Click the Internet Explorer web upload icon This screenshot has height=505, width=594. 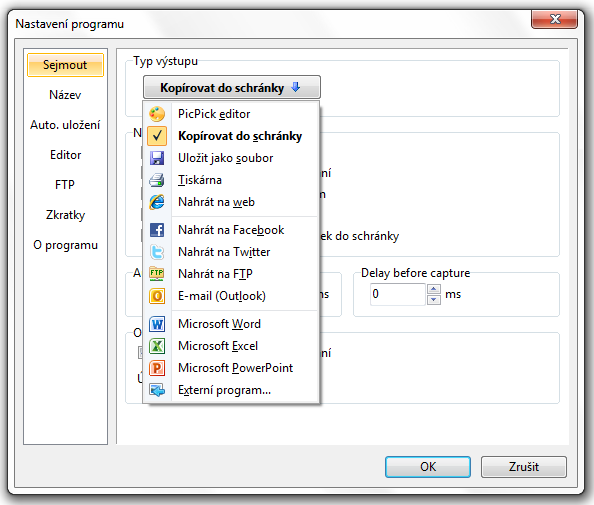(157, 202)
